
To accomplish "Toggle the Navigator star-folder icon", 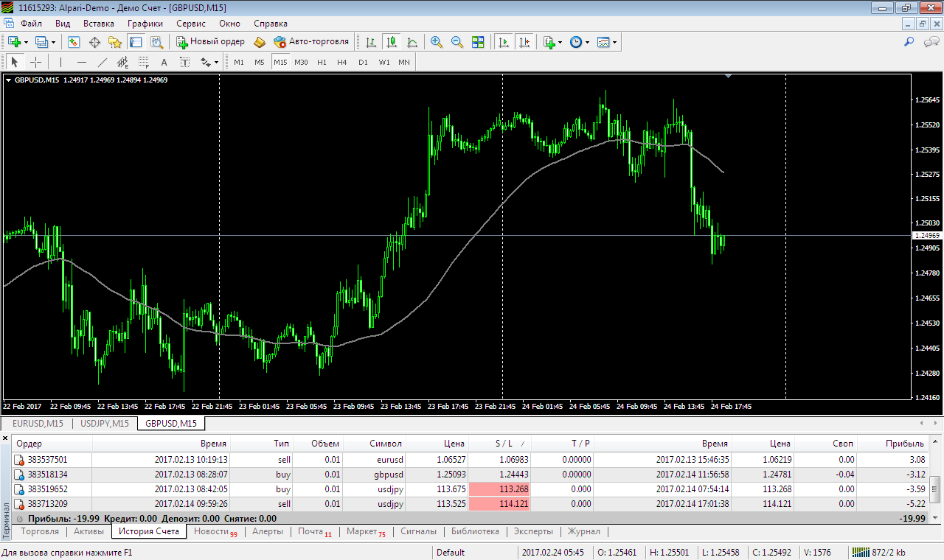I will coord(115,42).
